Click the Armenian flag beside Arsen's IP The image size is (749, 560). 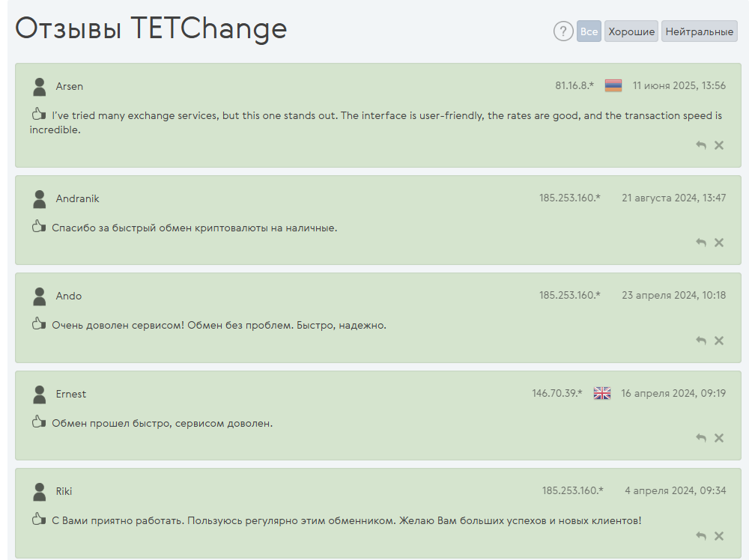click(613, 86)
